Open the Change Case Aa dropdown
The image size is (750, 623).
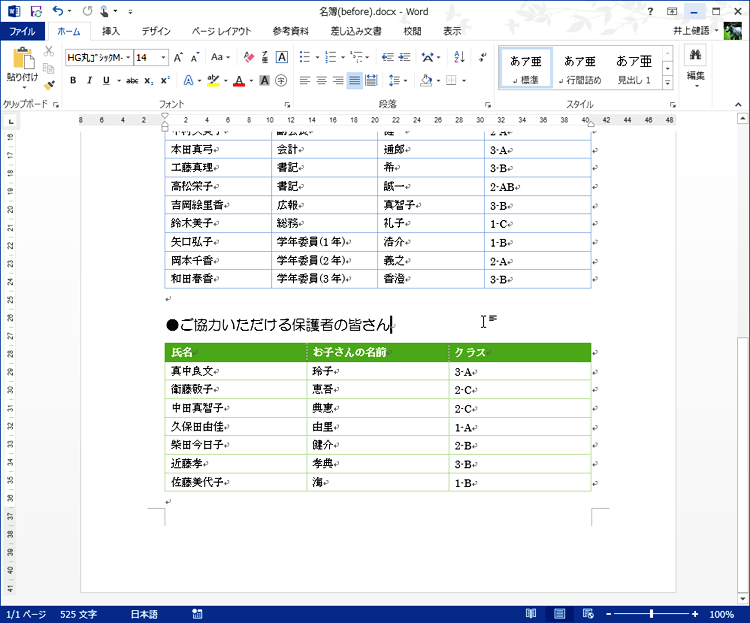click(x=221, y=57)
